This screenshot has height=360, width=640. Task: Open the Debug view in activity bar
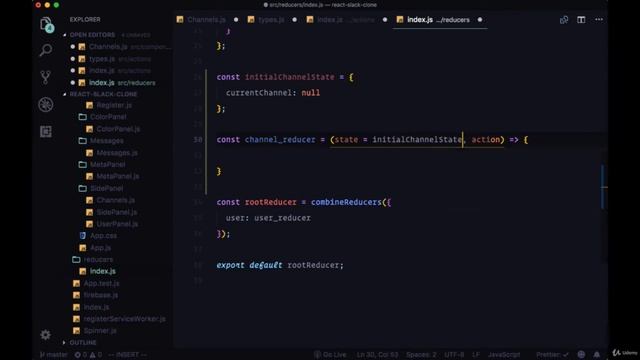(46, 104)
